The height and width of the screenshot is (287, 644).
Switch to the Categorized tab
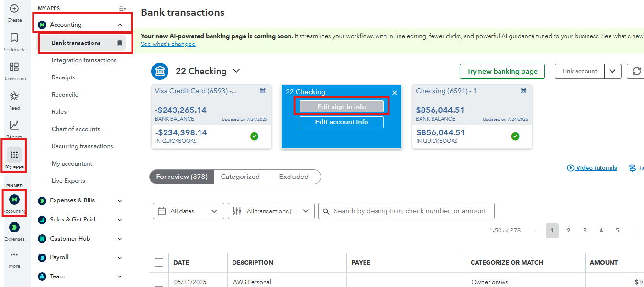[x=240, y=177]
